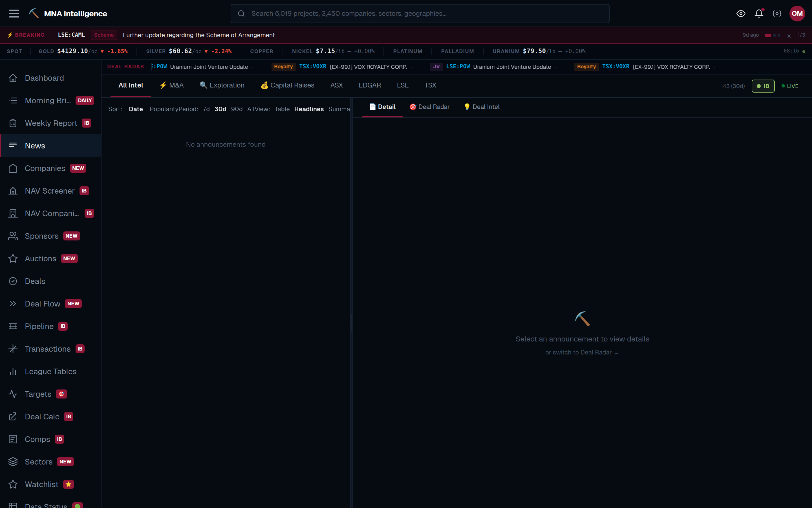Select the EDGAR tab
This screenshot has height=508, width=812.
[x=370, y=85]
